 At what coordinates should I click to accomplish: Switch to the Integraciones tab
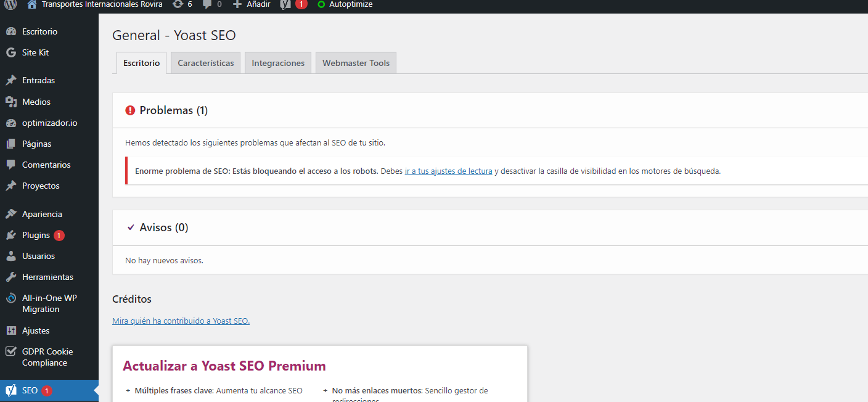pos(278,63)
